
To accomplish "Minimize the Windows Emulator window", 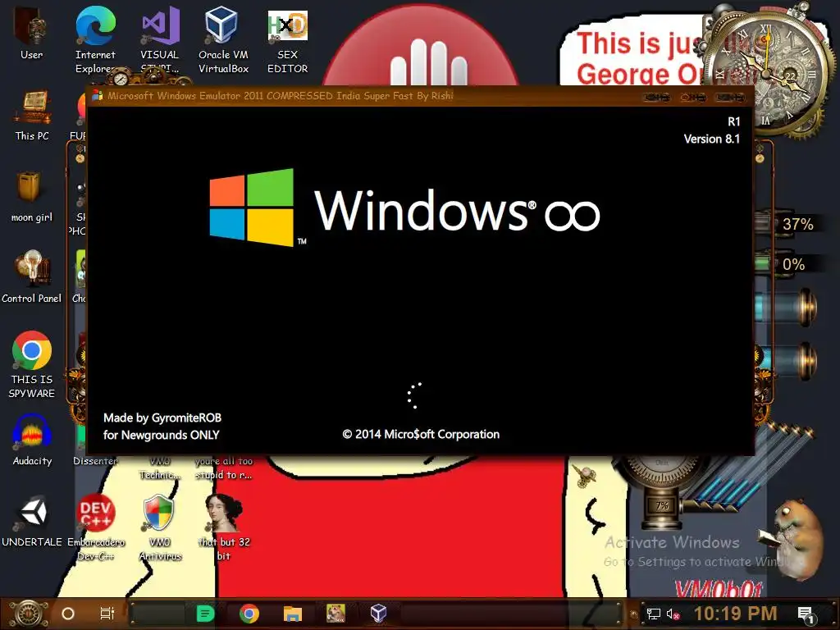I will tap(657, 97).
